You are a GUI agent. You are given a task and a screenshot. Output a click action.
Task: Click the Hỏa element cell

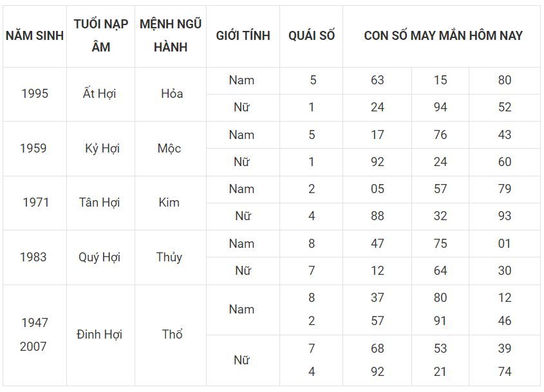point(171,94)
